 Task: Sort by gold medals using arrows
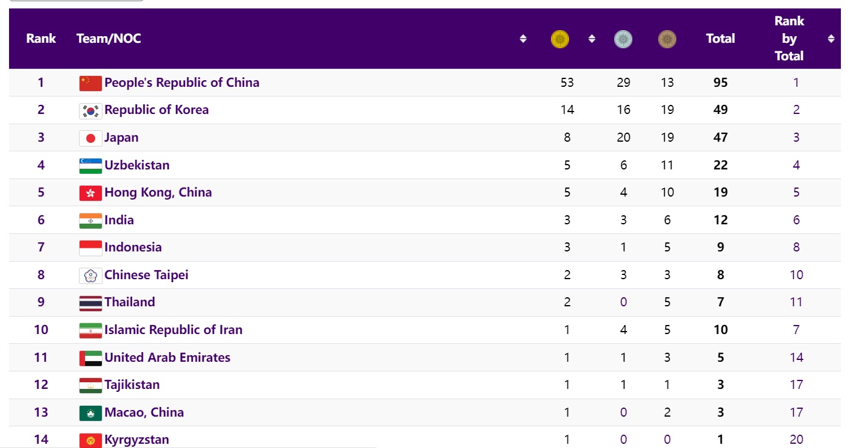click(x=592, y=39)
